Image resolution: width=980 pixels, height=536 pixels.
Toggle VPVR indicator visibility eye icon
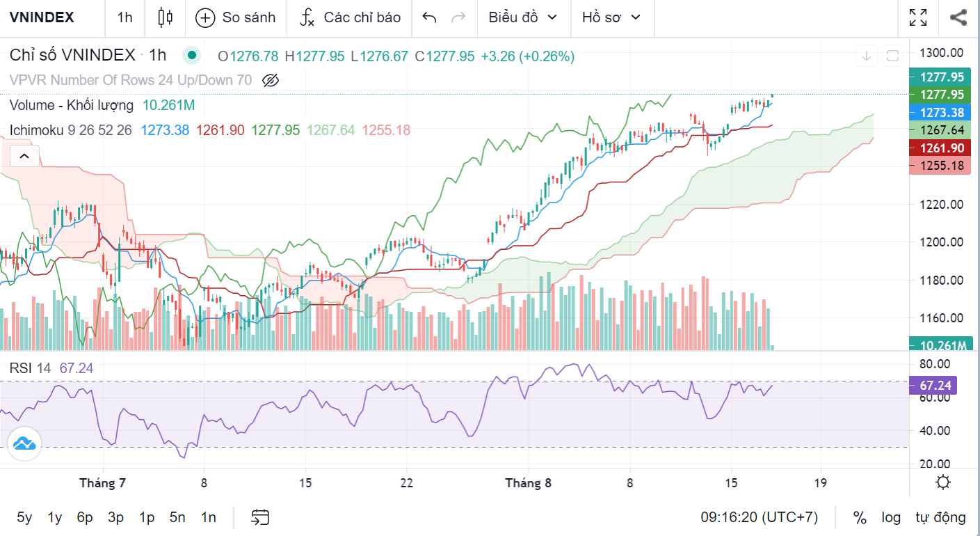click(x=271, y=80)
